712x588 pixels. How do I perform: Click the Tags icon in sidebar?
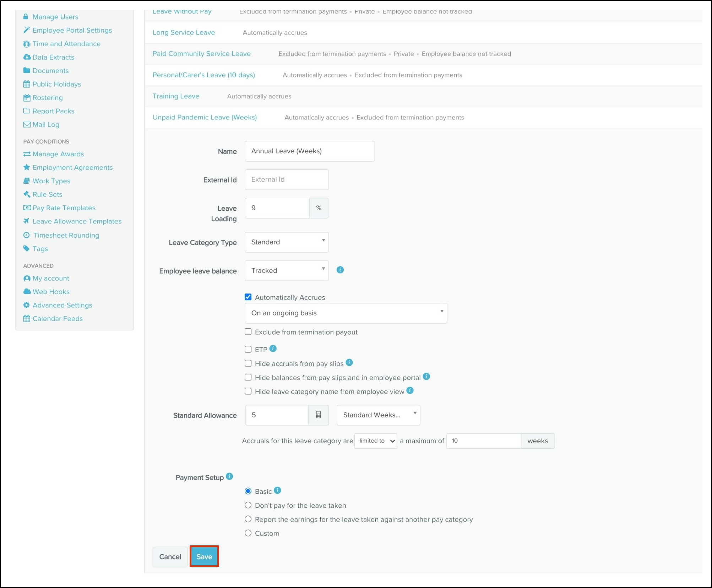coord(27,248)
